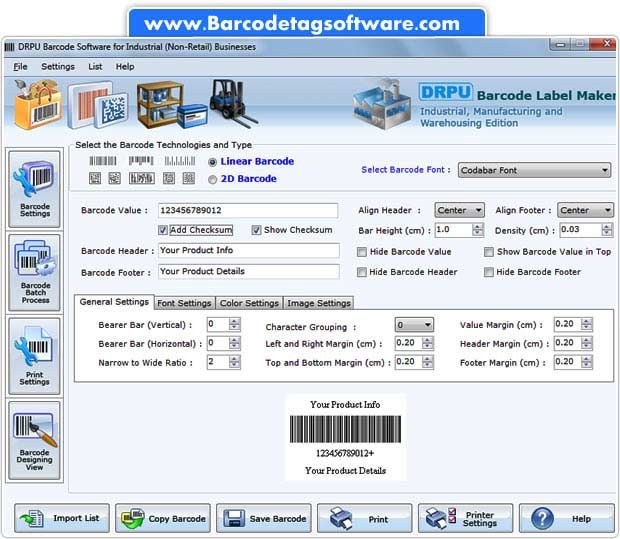Click the app icon in the title bar

[9, 47]
